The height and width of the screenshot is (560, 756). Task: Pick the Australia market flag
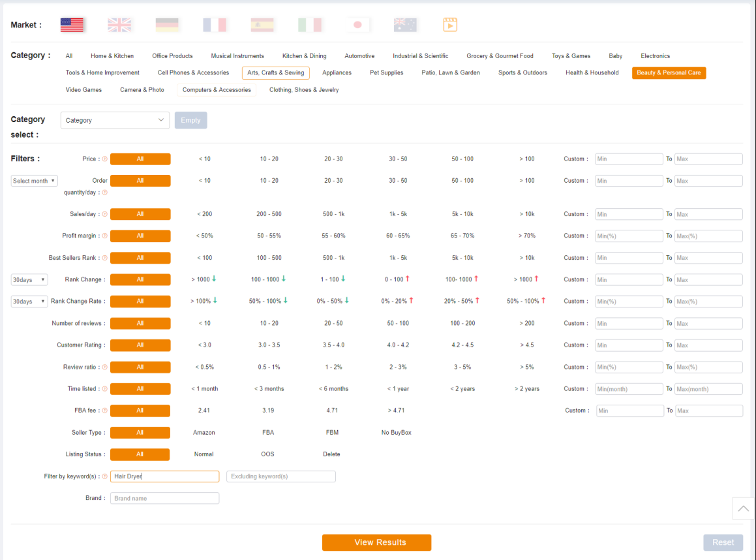[405, 25]
